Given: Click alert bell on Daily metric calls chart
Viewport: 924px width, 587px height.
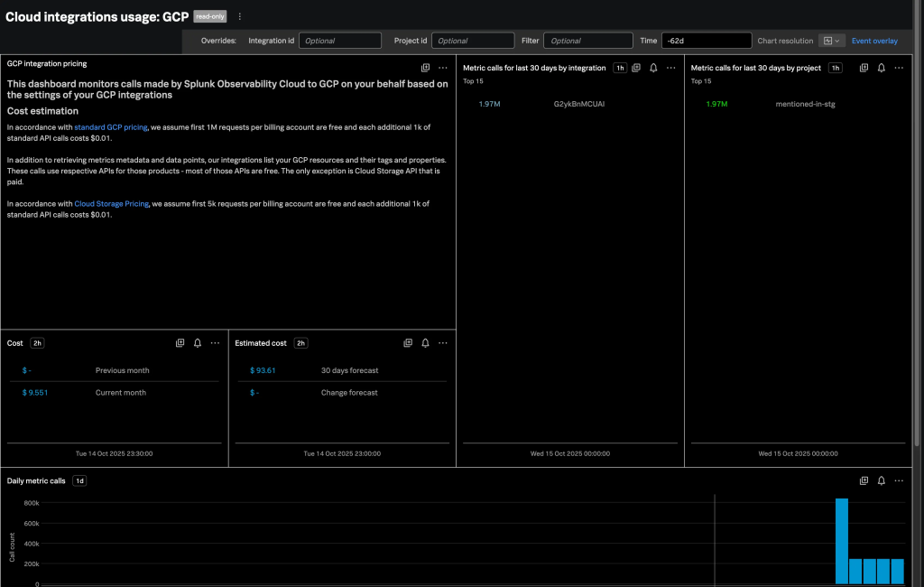Looking at the screenshot, I should (x=881, y=480).
